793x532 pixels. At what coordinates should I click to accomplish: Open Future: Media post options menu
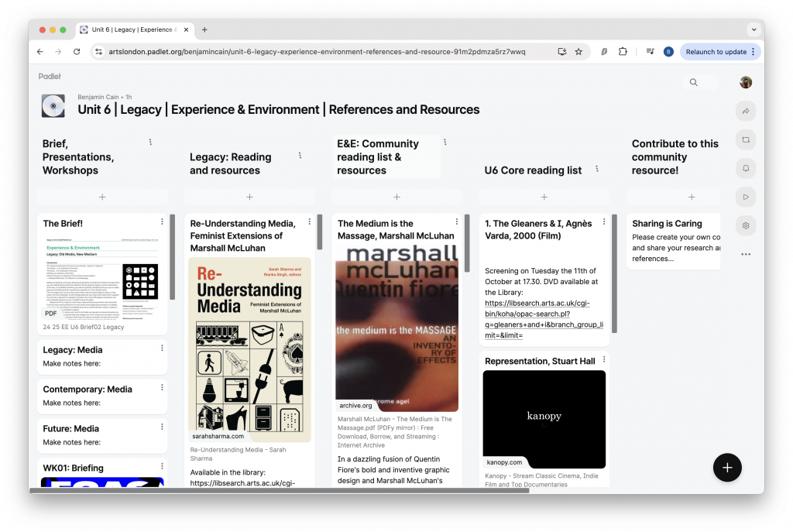point(162,427)
